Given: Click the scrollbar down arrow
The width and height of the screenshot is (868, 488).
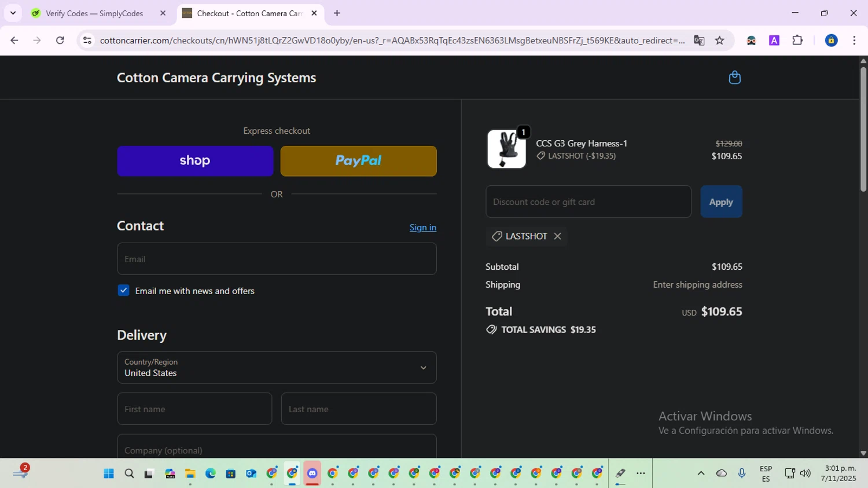Looking at the screenshot, I should point(863,453).
